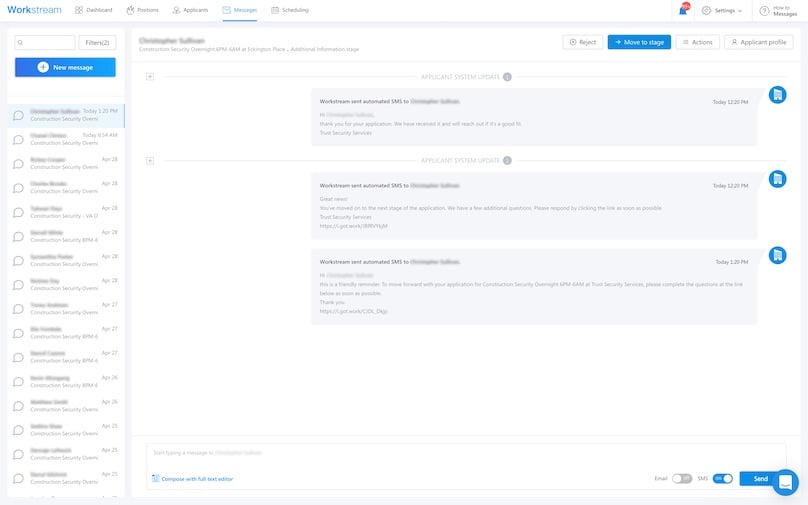This screenshot has height=505, width=808.
Task: Click the Workstream logo
Action: (x=34, y=10)
